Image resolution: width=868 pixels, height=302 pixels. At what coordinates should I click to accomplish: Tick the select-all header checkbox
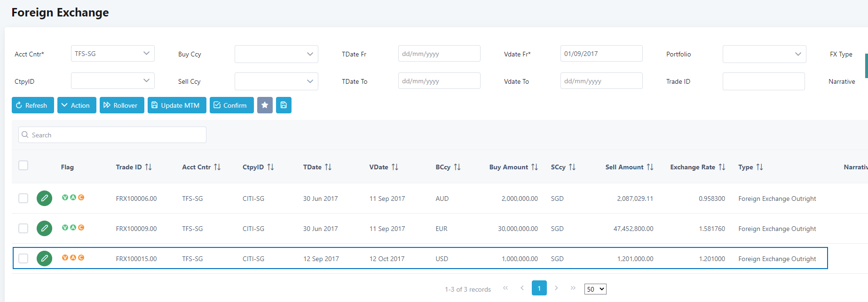click(23, 165)
